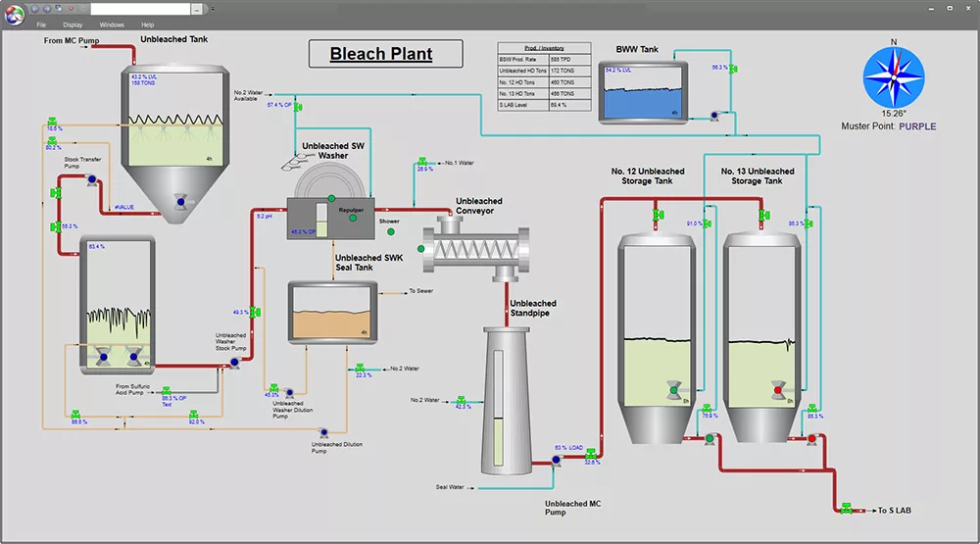Open the address bar browse button
980x544 pixels.
tap(196, 8)
